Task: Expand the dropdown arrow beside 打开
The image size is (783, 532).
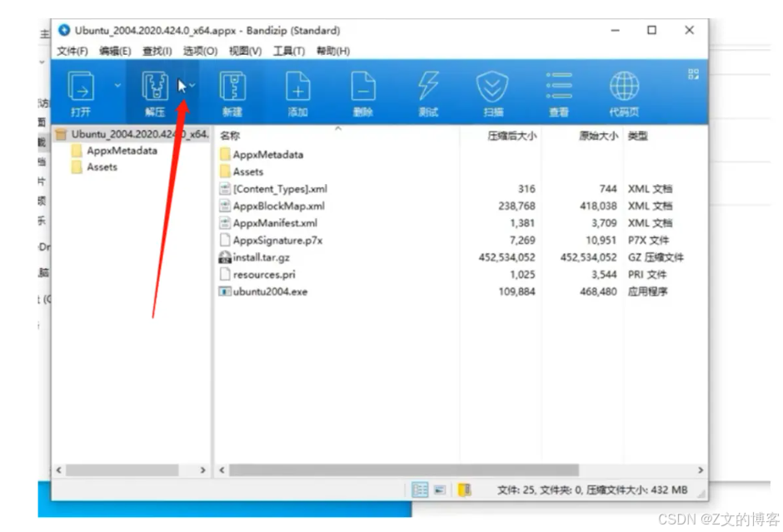Action: coord(117,86)
